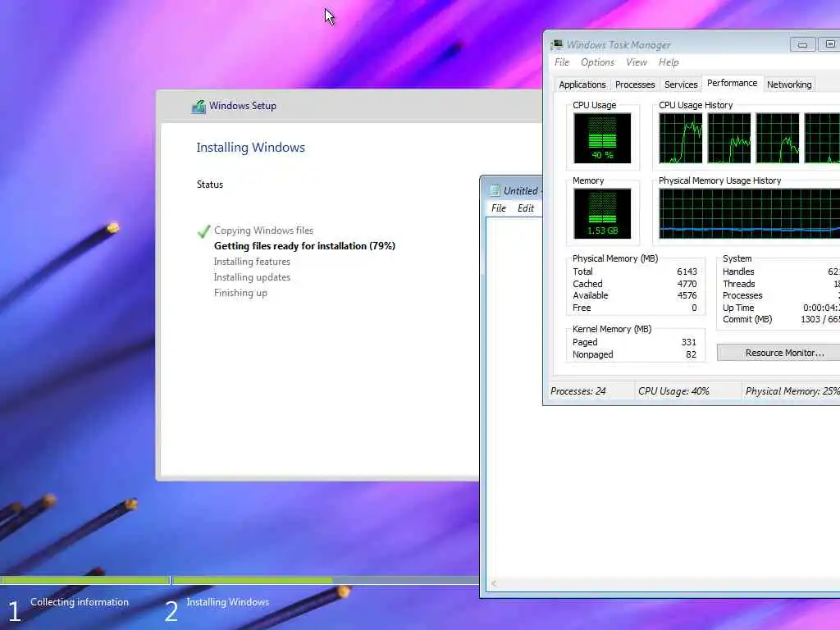Click the Available memory value 4576

click(687, 295)
